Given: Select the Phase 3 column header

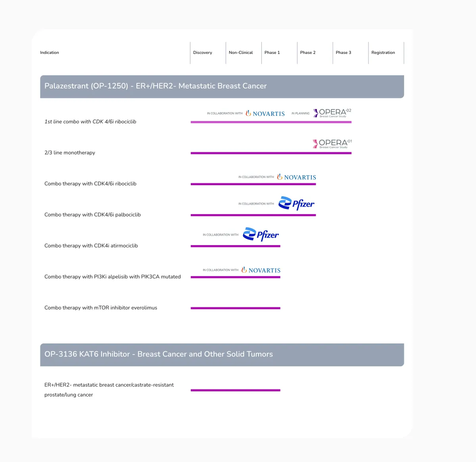Looking at the screenshot, I should [x=344, y=53].
